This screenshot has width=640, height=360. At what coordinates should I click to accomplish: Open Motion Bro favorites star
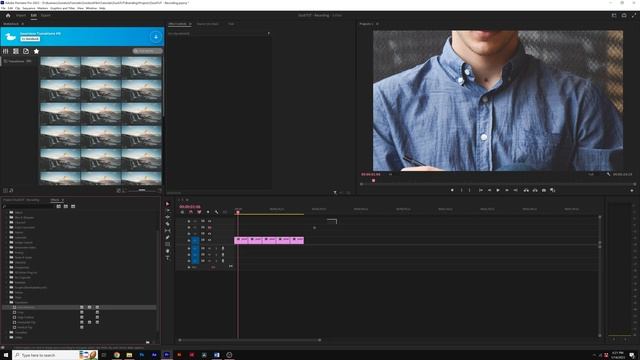(x=36, y=51)
